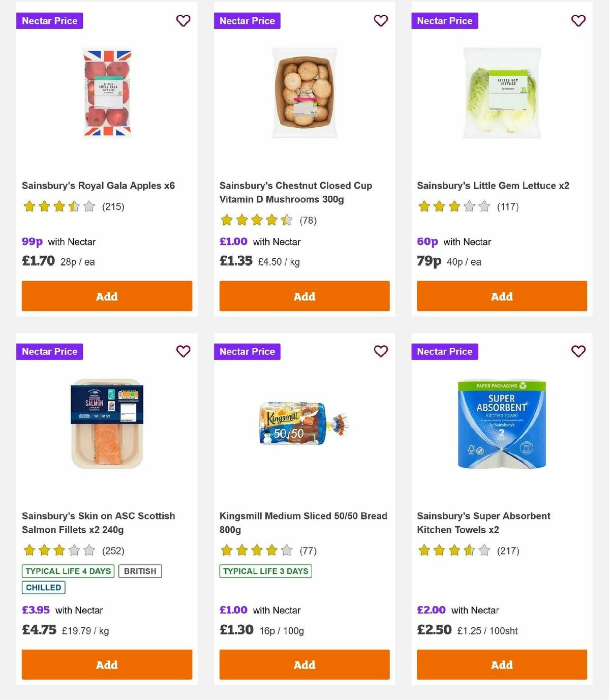The image size is (610, 700).
Task: Toggle the heart on the lettuce card
Action: pos(578,21)
